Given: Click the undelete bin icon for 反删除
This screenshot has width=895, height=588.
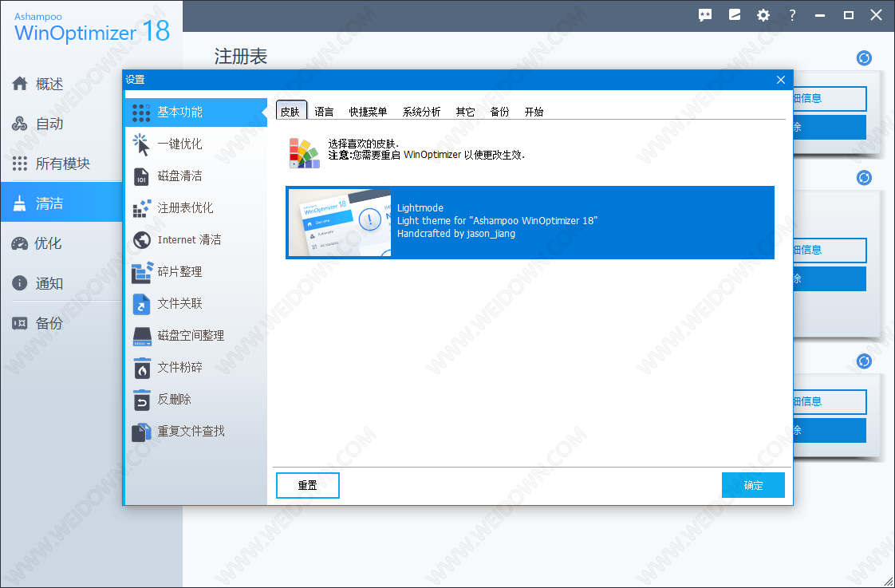Looking at the screenshot, I should tap(141, 401).
